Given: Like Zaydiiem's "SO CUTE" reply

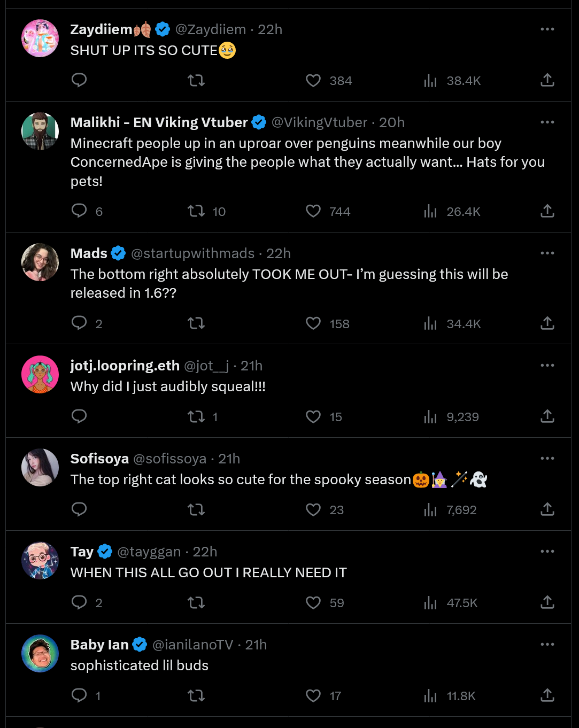Looking at the screenshot, I should click(x=313, y=81).
